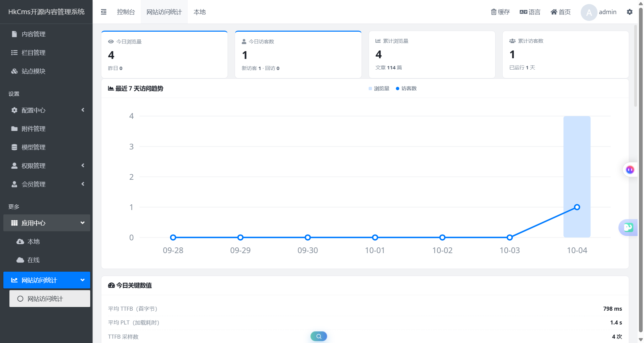Switch to the 控制台 tab
This screenshot has height=343, width=644.
(x=126, y=12)
